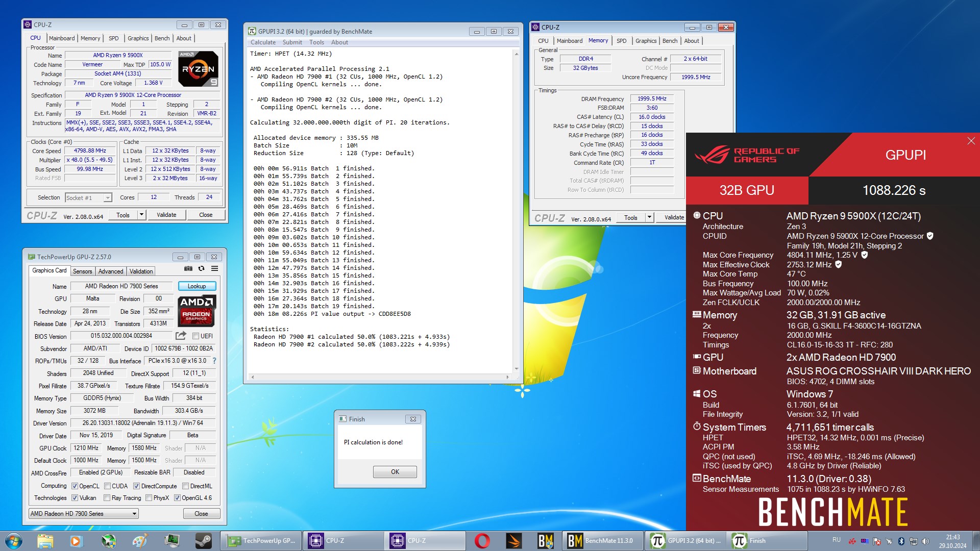Open the Windows Start orb
Viewport: 980px width, 551px height.
[14, 541]
